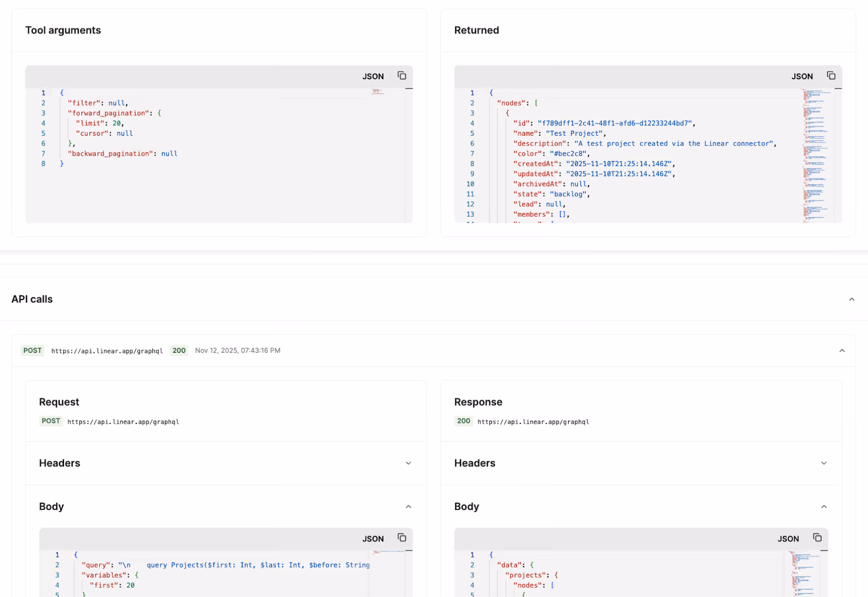Click the JSON label in Tool arguments
This screenshot has width=868, height=597.
pos(373,77)
